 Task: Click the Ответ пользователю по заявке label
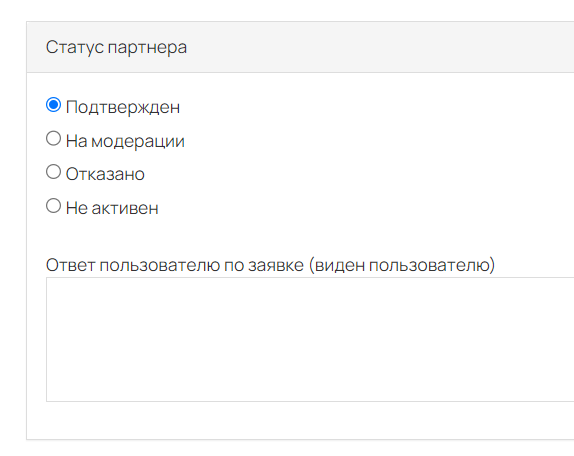tap(175, 265)
